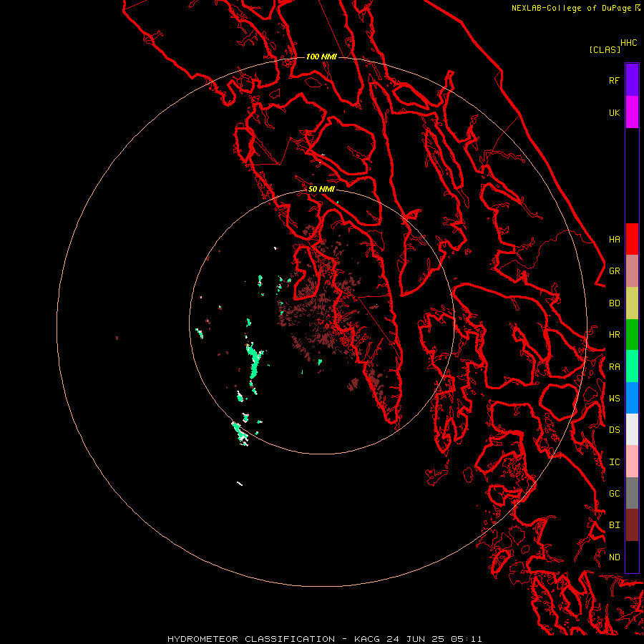Click the HR green color swatch
644x644 pixels.
632,334
